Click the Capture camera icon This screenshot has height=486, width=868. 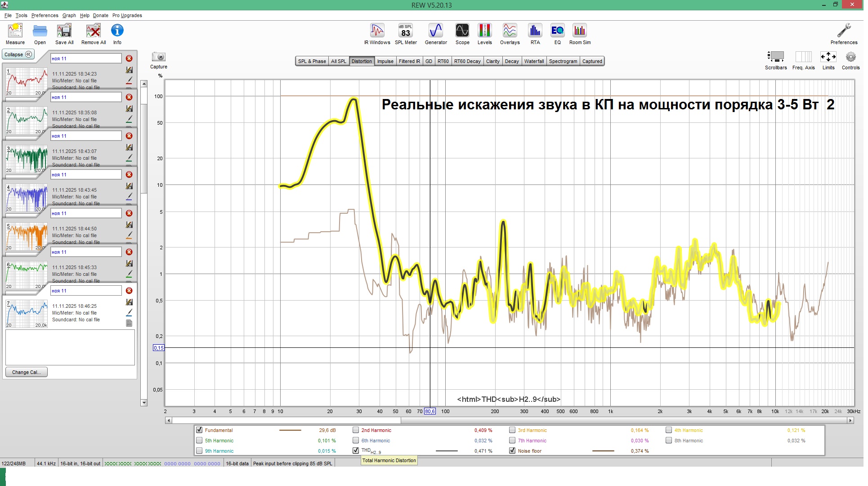pyautogui.click(x=158, y=57)
